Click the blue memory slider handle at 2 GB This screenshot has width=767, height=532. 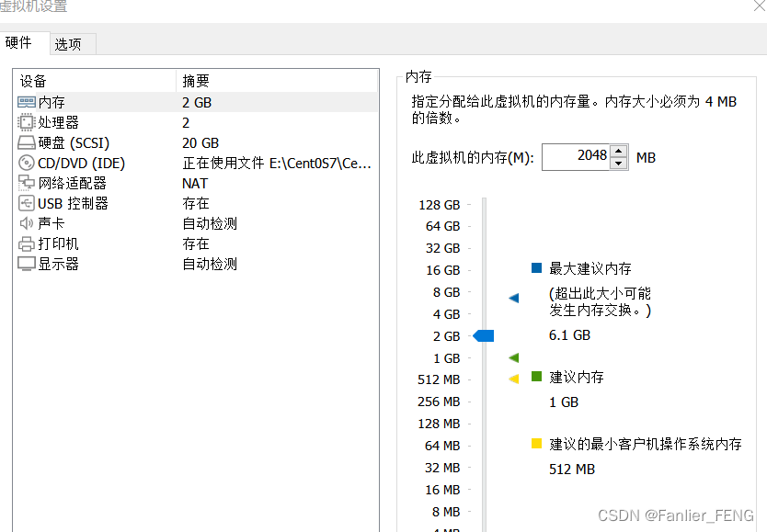[483, 336]
